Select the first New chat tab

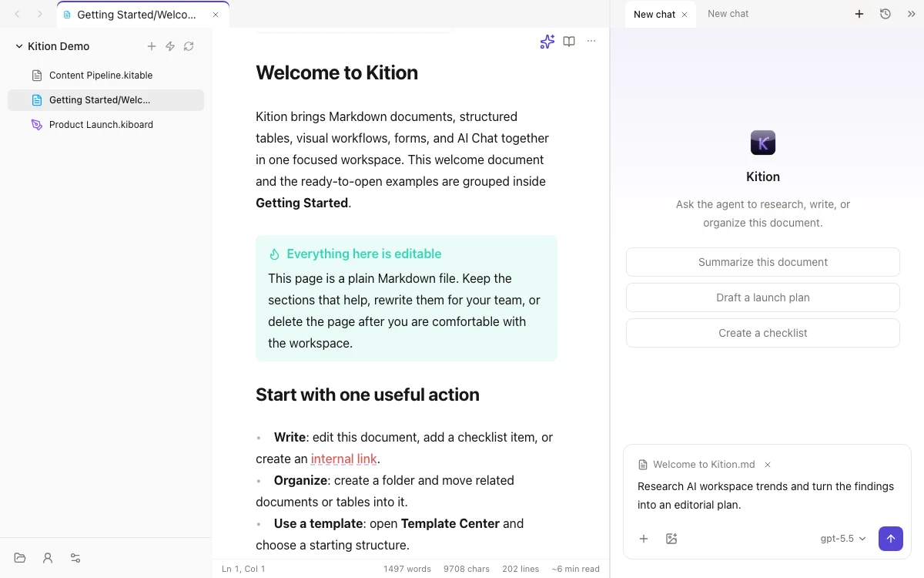pyautogui.click(x=654, y=15)
